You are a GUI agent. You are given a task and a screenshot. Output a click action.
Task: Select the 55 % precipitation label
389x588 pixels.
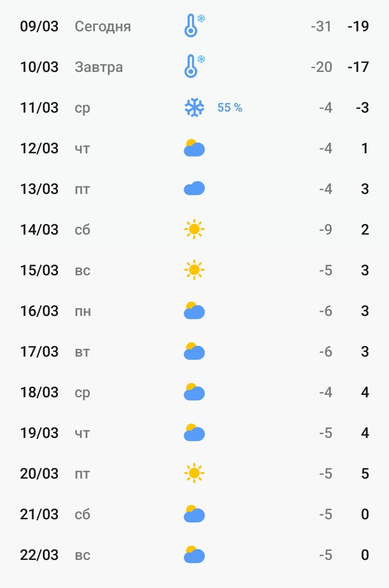(x=230, y=107)
